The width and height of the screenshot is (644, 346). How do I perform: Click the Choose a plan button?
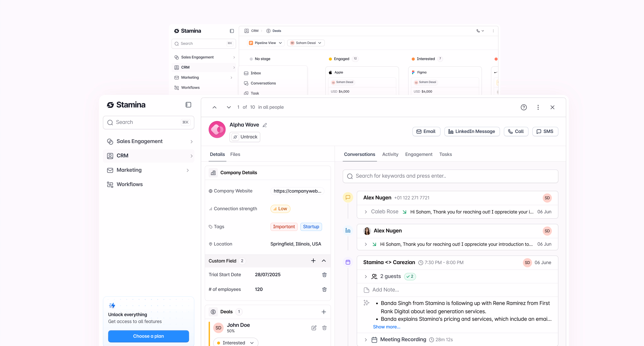coord(148,336)
